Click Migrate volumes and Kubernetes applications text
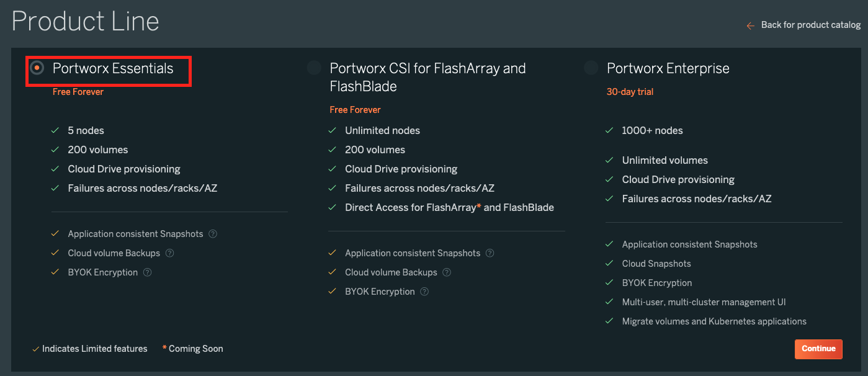868x376 pixels. pyautogui.click(x=714, y=321)
